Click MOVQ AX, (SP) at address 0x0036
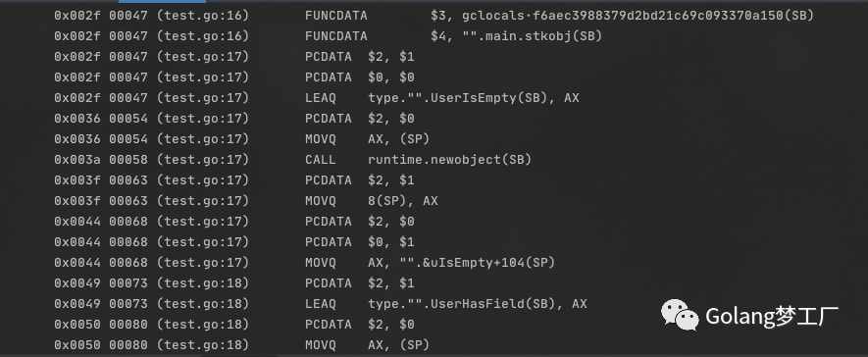868x357 pixels. click(x=367, y=139)
